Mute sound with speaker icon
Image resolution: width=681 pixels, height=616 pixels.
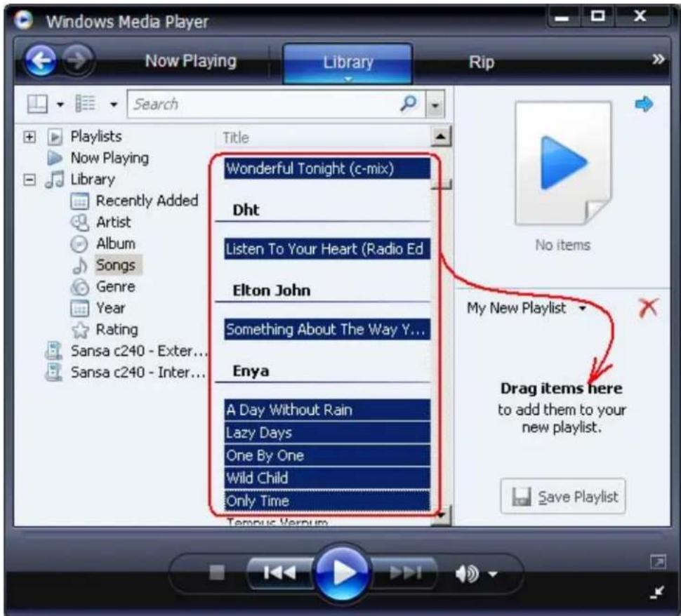coord(467,574)
